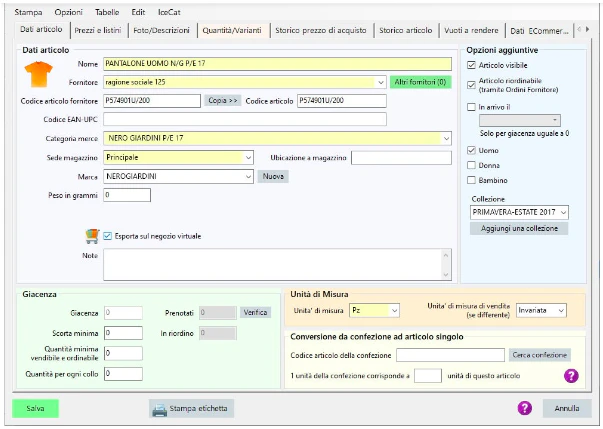Image resolution: width=603 pixels, height=429 pixels.
Task: Click the Codice articolo field
Action: pyautogui.click(x=341, y=101)
